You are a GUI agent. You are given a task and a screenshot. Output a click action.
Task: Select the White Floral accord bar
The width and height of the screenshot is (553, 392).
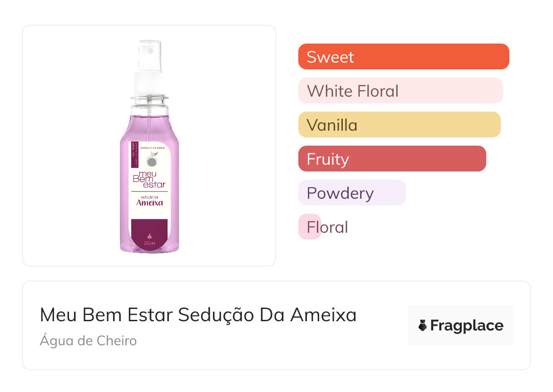point(400,91)
